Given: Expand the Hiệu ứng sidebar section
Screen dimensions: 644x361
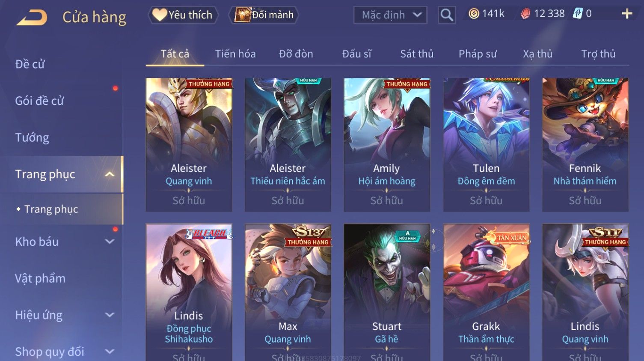Looking at the screenshot, I should pos(110,315).
